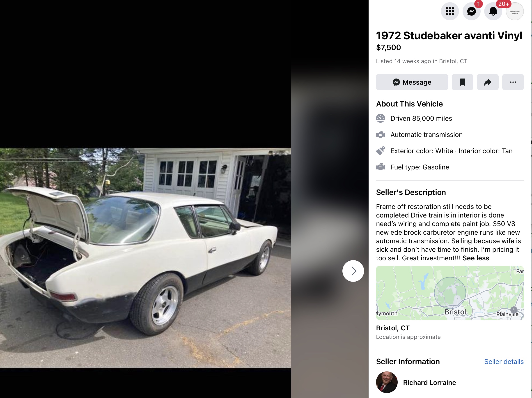Share this listing via arrow icon
532x398 pixels.
(488, 82)
